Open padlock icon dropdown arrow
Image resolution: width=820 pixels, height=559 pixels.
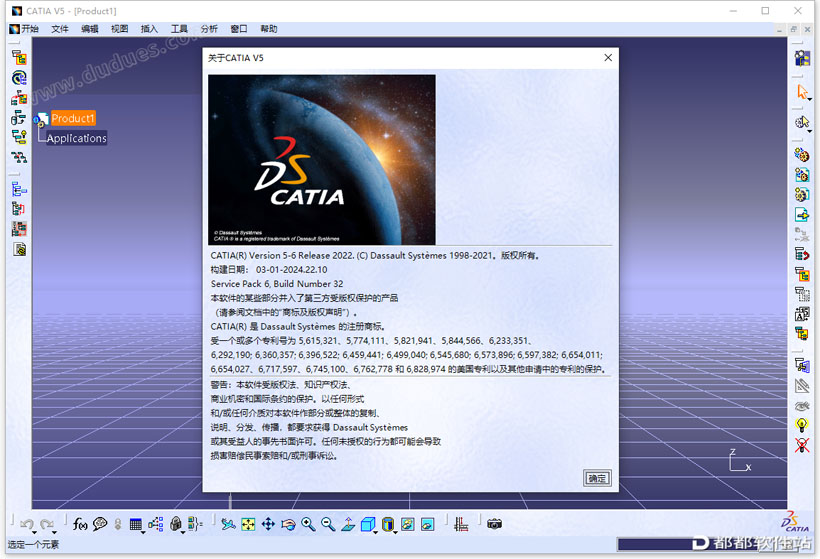point(183,532)
